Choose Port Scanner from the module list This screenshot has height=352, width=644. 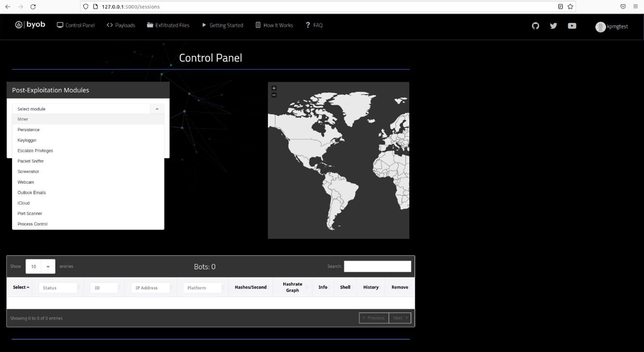click(30, 214)
